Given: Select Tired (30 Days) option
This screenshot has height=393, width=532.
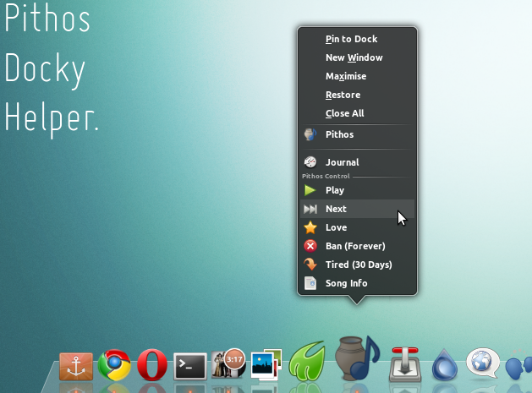Looking at the screenshot, I should point(357,265).
